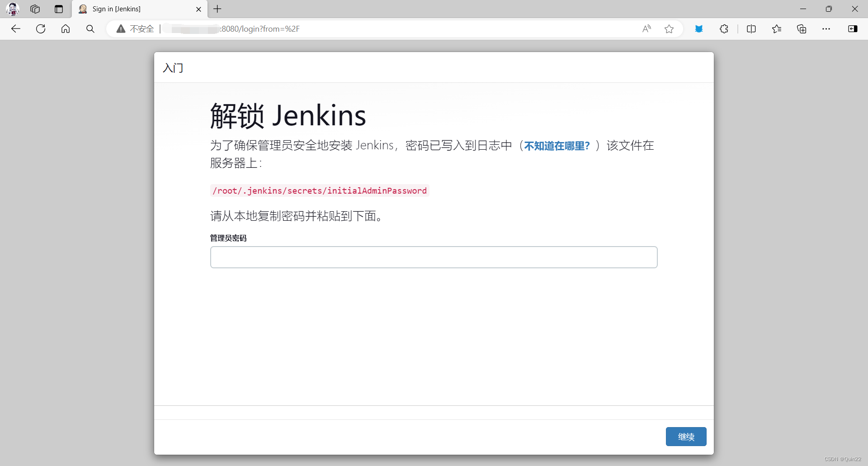Open the Favorites list icon
This screenshot has width=868, height=466.
777,29
